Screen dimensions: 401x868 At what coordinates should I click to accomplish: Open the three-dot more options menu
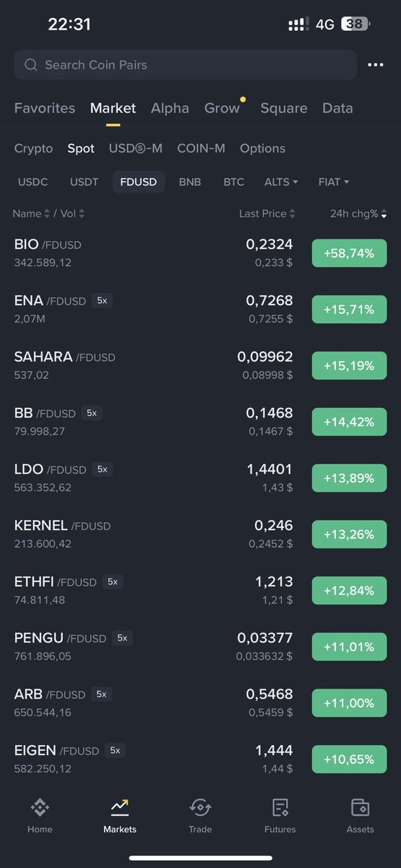tap(376, 65)
